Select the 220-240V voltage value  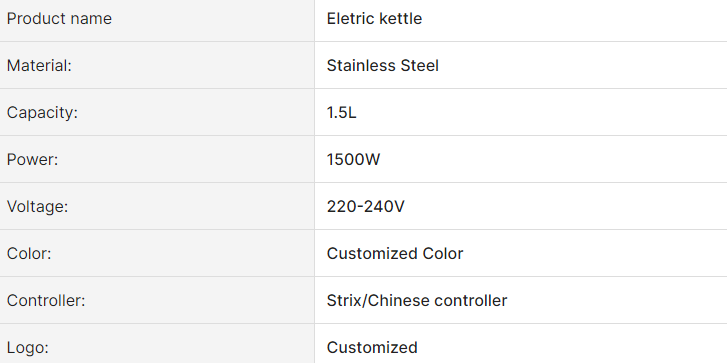[x=365, y=206]
